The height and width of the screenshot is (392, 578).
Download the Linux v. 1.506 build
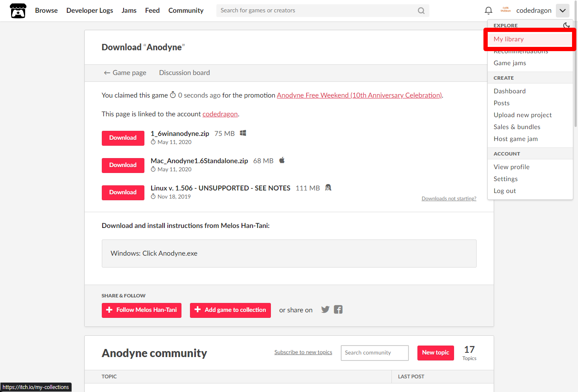[x=123, y=193]
